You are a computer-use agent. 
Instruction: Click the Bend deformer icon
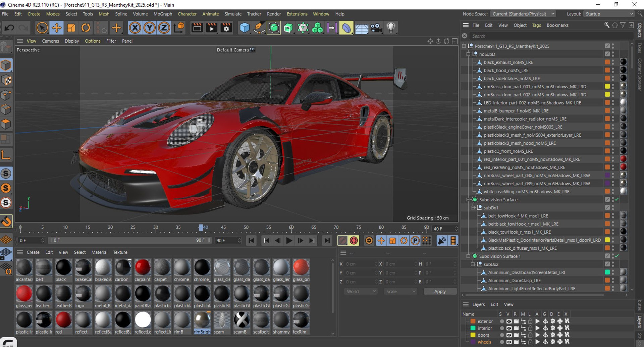(x=346, y=28)
